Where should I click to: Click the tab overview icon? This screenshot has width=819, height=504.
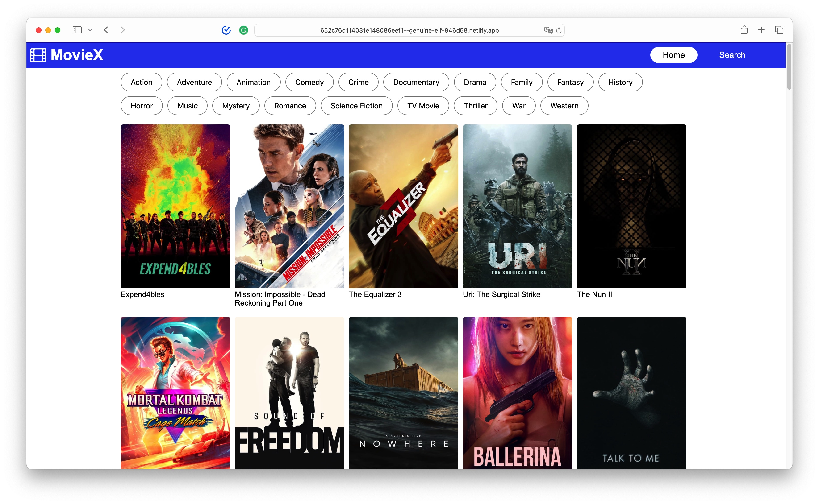click(779, 30)
